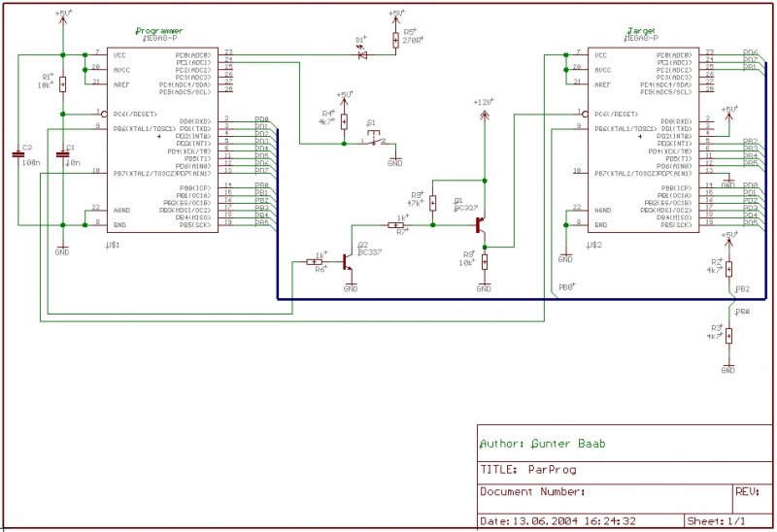The height and width of the screenshot is (532, 777).
Task: Select resistor R1 10k symbol
Action: 62,84
